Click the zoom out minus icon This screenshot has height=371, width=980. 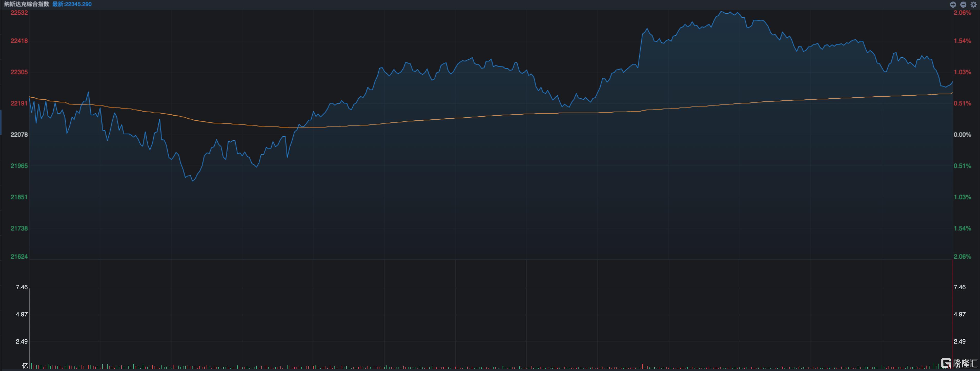click(x=963, y=5)
